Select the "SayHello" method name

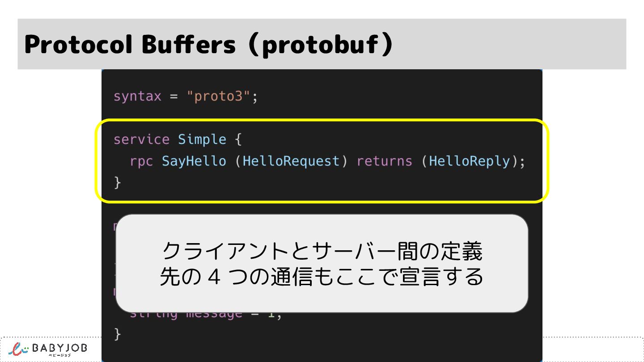pyautogui.click(x=194, y=161)
